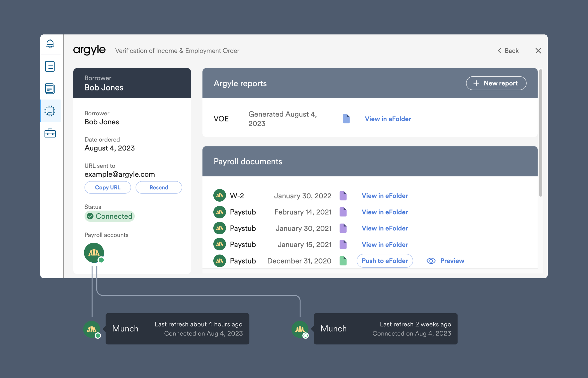This screenshot has height=378, width=588.
Task: Click the argyle logo
Action: (x=89, y=50)
